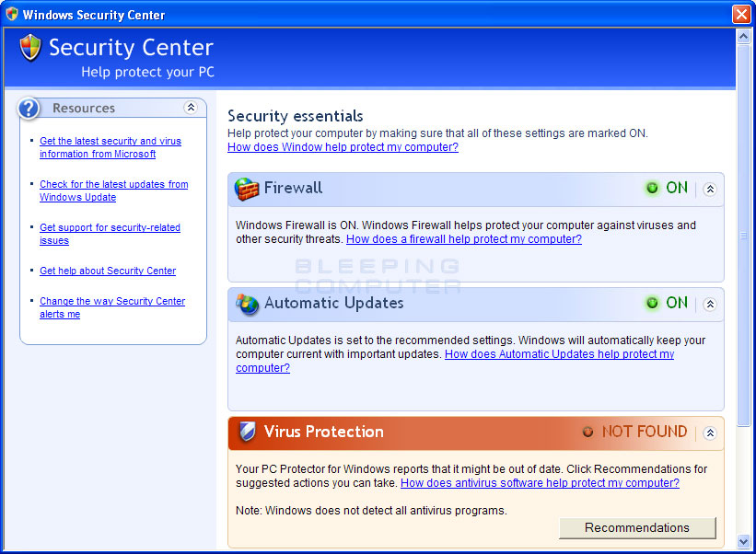Select the Firewall brick wall icon
Viewport: 756px width, 554px height.
pos(245,188)
